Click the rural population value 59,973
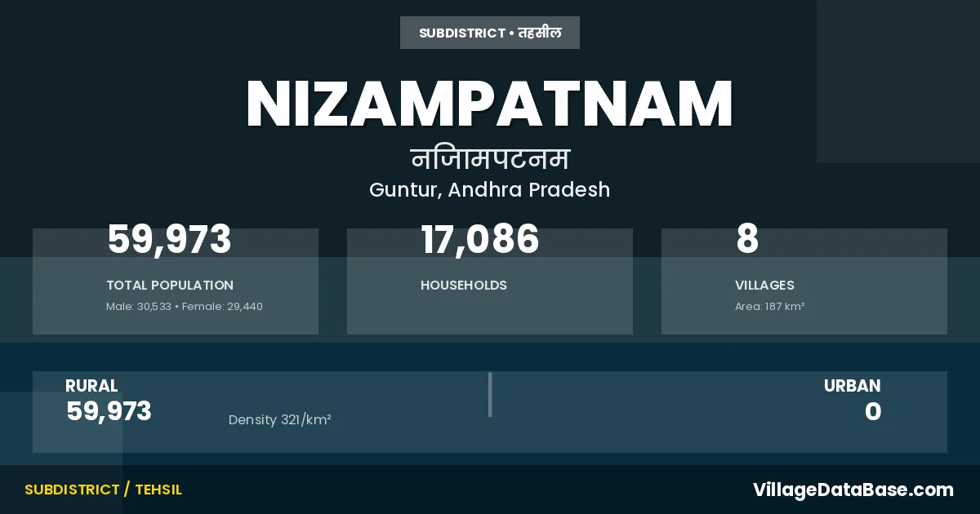Screen dimensions: 980x514 [109, 411]
